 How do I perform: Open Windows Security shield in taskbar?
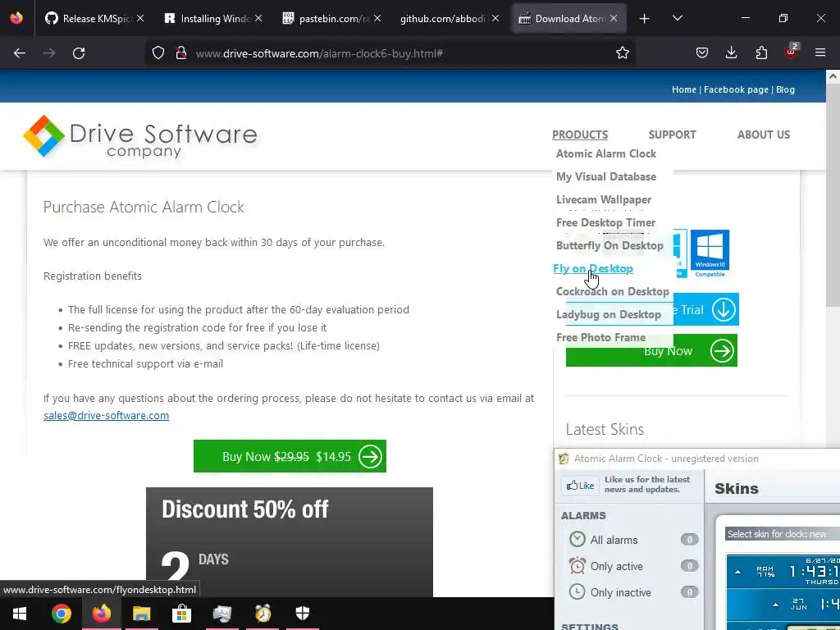(303, 614)
